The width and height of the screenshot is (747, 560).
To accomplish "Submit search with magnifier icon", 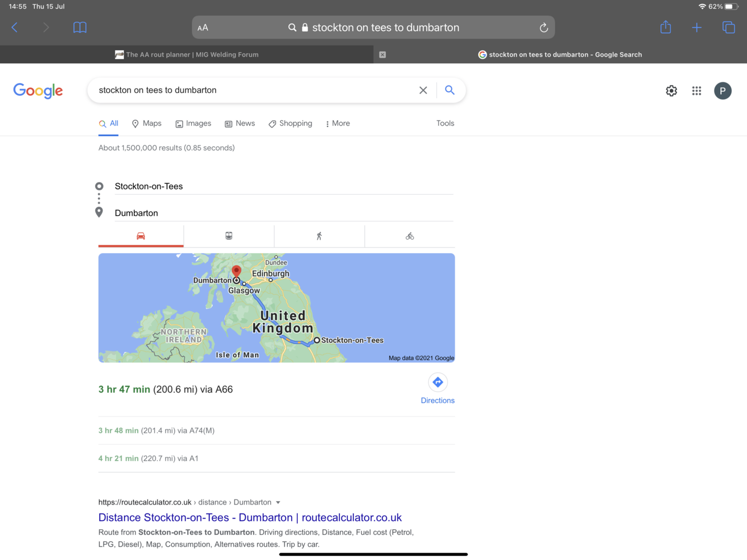I will (450, 90).
